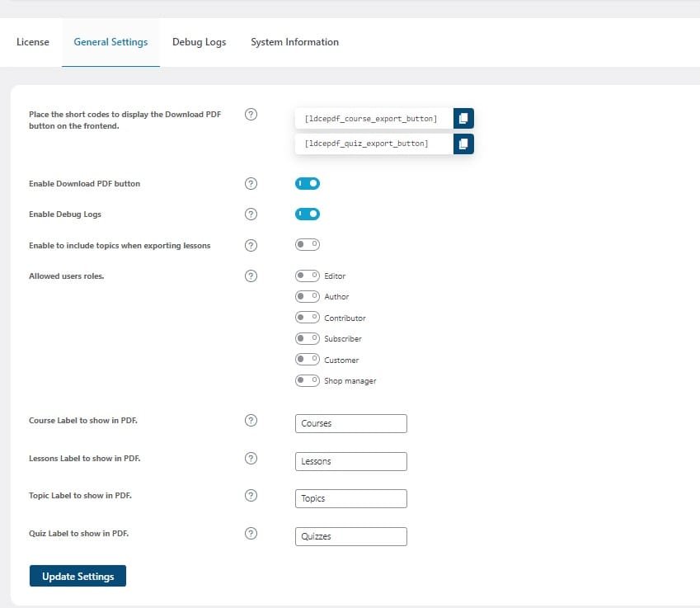The width and height of the screenshot is (700, 608).
Task: Turn off Enable Debug Logs toggle
Action: click(x=308, y=214)
